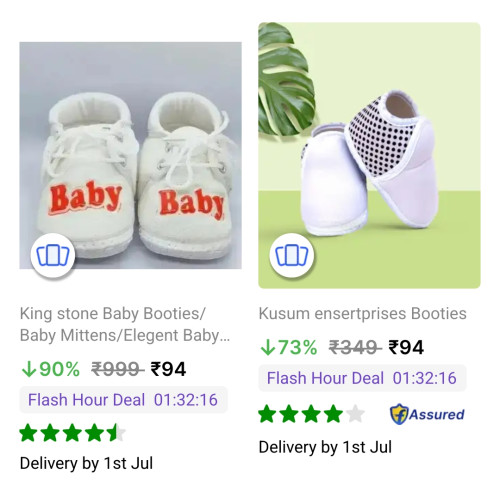This screenshot has height=500, width=500.
Task: Select Flash Hour Deal badge under King stone
Action: (x=123, y=400)
